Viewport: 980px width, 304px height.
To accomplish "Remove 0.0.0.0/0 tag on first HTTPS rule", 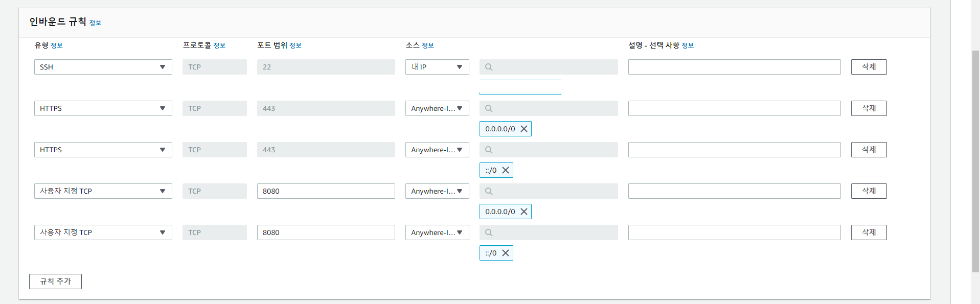I will coord(524,129).
